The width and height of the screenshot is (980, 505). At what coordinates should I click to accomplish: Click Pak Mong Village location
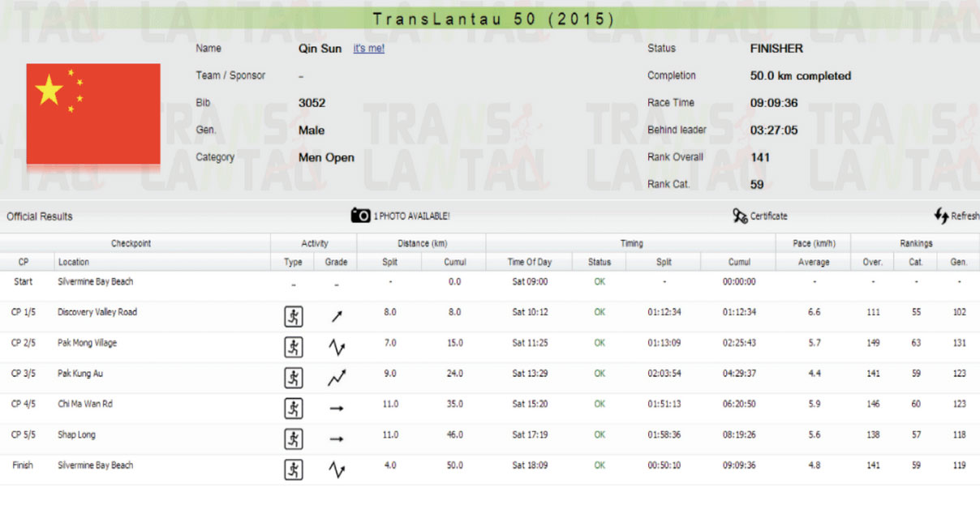(88, 343)
